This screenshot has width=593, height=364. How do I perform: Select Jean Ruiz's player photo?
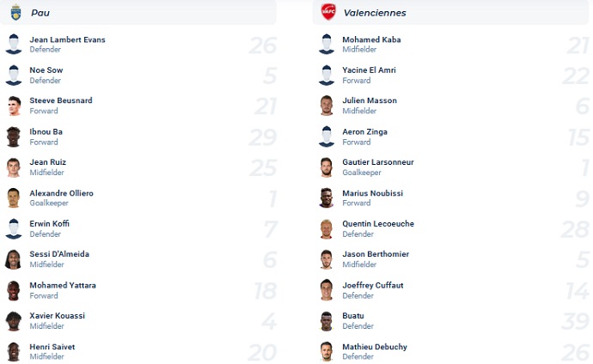14,167
